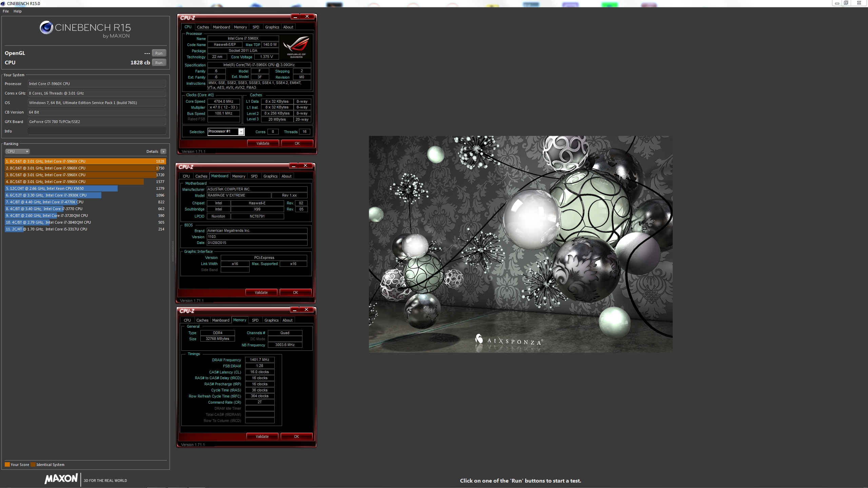The width and height of the screenshot is (868, 488).
Task: Open the CPU ranking type dropdown
Action: (x=17, y=151)
